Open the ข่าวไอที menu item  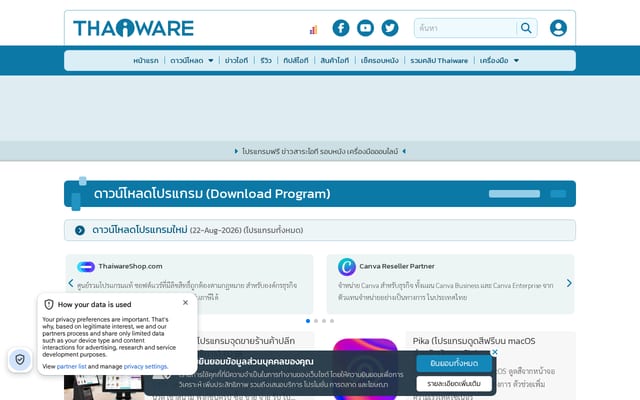click(x=236, y=60)
